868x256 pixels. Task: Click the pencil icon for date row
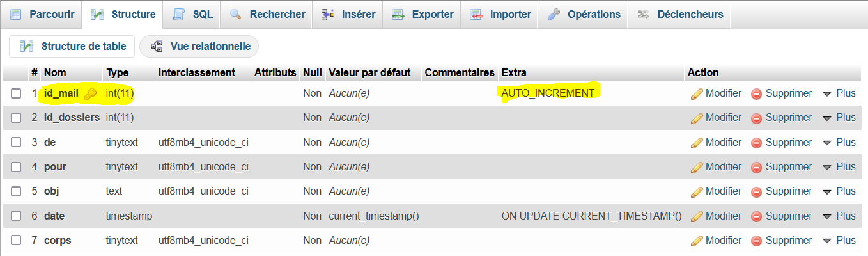[x=697, y=216]
